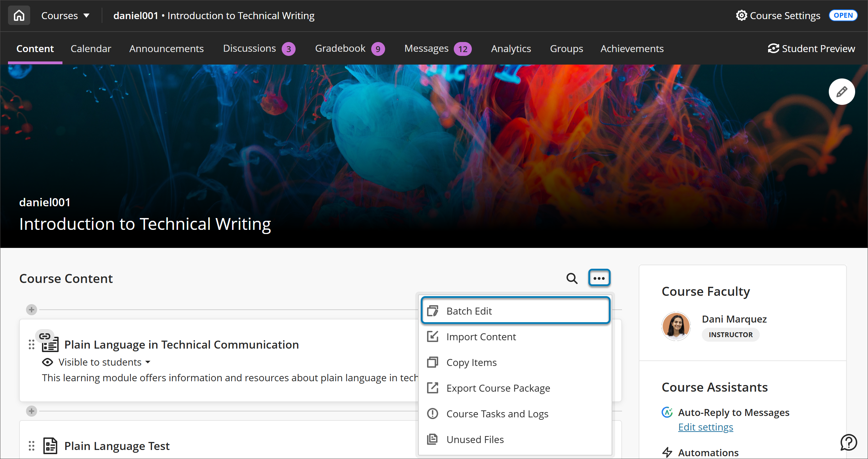Click the home icon in the top bar

click(19, 15)
